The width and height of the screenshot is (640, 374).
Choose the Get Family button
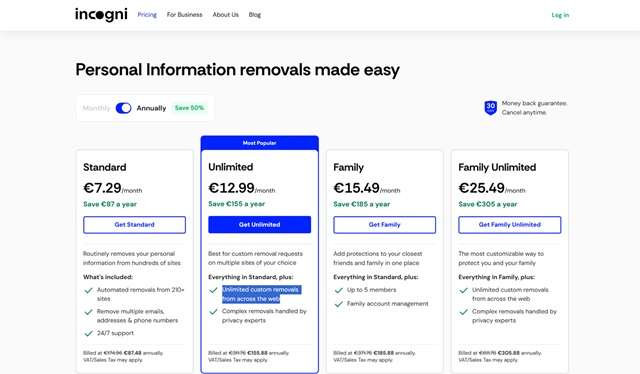(384, 225)
